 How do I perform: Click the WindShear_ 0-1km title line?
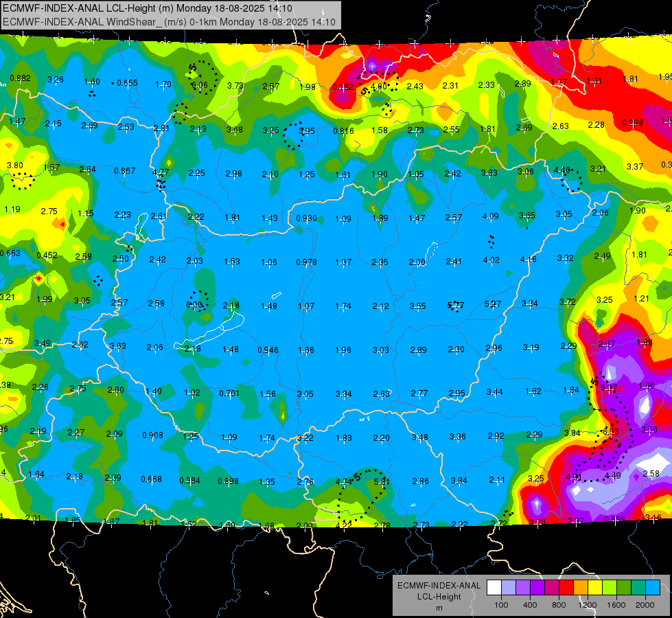[x=169, y=22]
